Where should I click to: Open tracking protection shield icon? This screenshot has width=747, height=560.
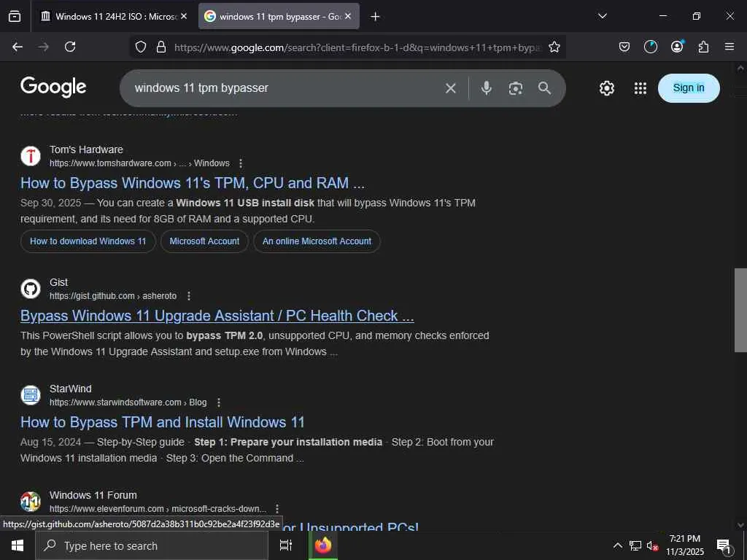coord(141,47)
